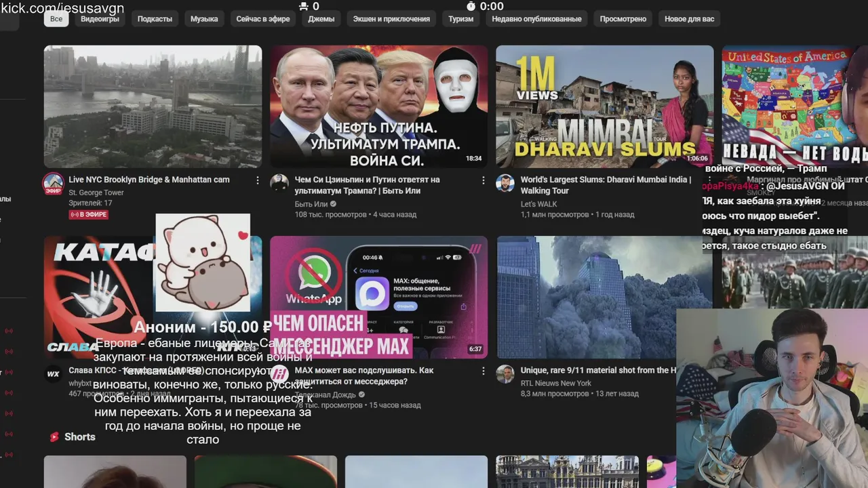Viewport: 868px width, 488px height.
Task: Select the "Видеоигры" filter chip
Action: tap(100, 19)
